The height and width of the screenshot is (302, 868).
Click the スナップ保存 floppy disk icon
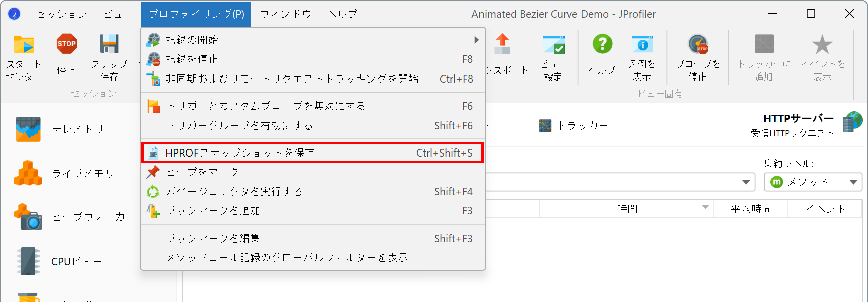click(x=109, y=44)
